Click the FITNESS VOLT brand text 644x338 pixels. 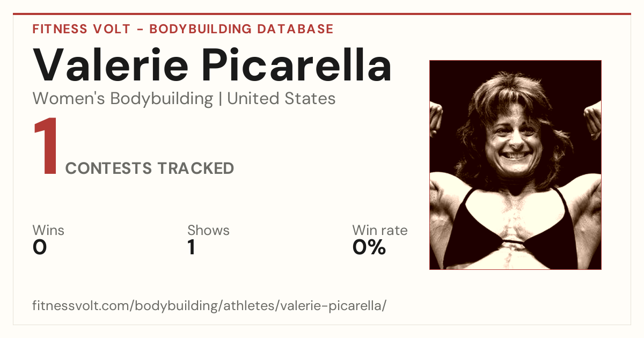[x=80, y=29]
